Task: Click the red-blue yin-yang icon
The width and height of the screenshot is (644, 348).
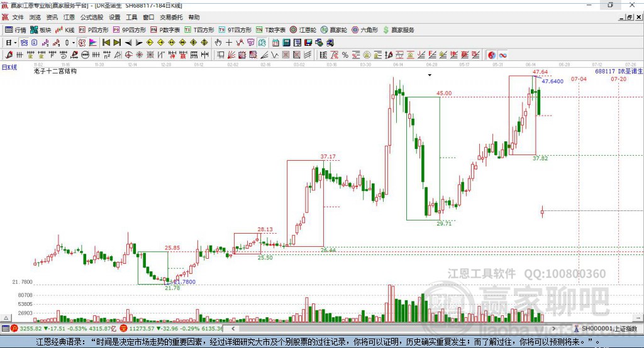Action: tap(492, 55)
